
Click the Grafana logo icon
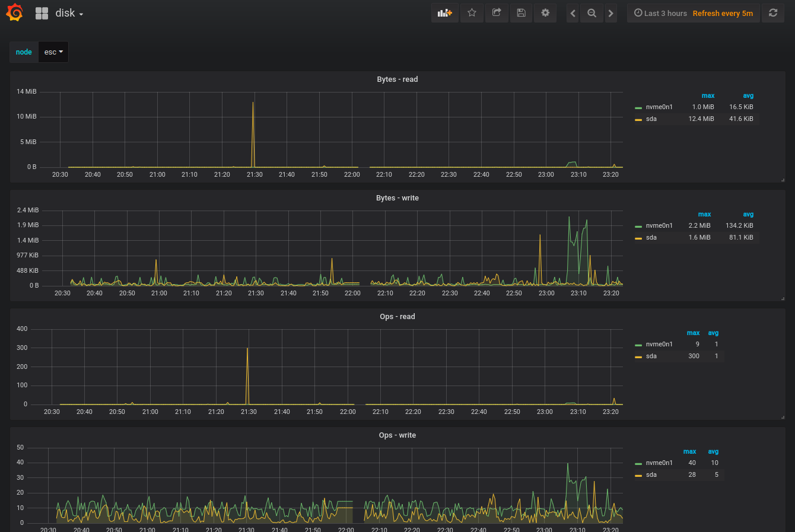tap(14, 13)
